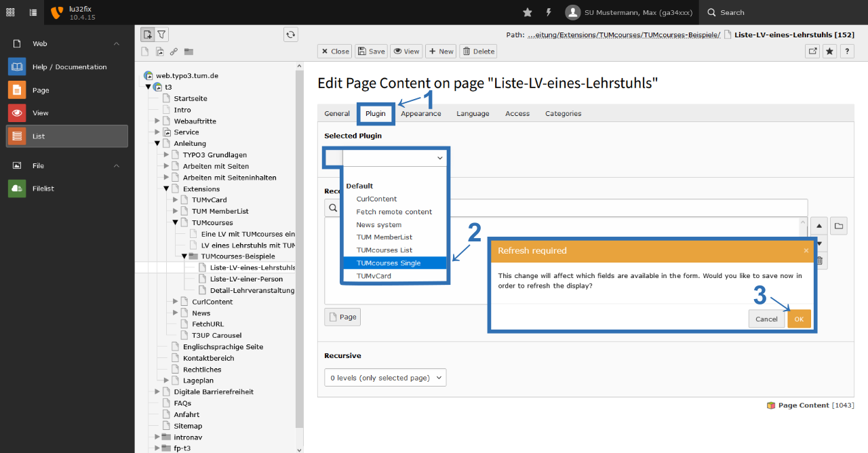Open the flush cache lightning icon
This screenshot has width=868, height=453.
[548, 12]
